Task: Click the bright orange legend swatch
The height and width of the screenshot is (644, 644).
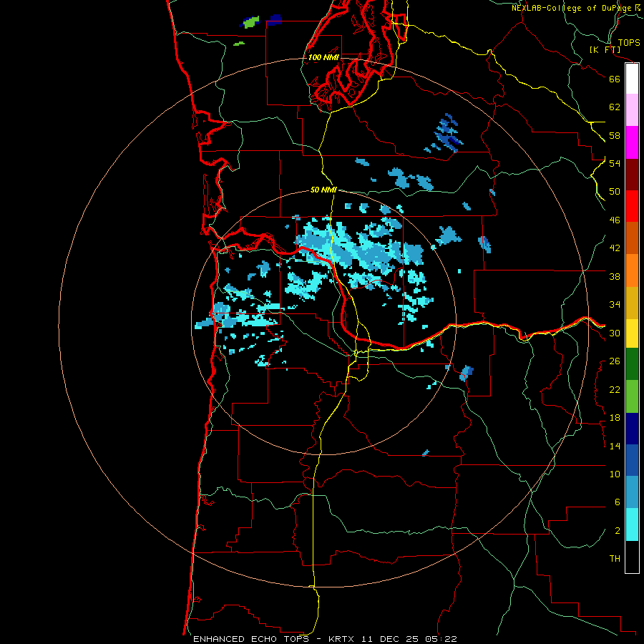Action: (x=632, y=270)
